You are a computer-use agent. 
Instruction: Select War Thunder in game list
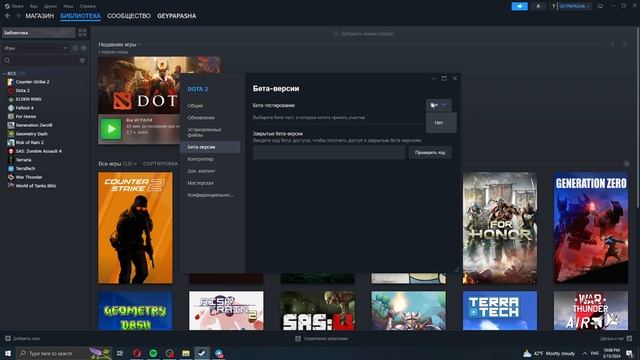click(x=29, y=177)
